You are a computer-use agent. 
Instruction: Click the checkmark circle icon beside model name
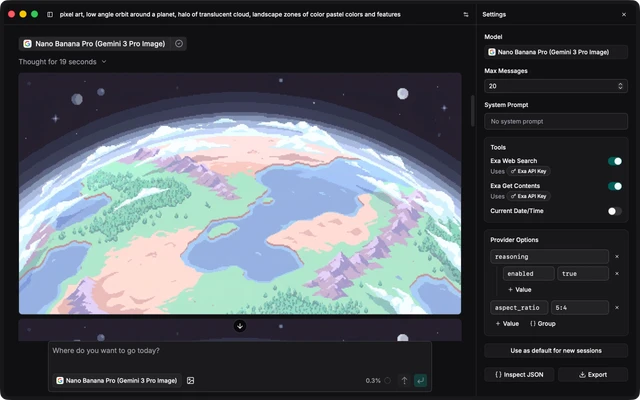click(x=179, y=44)
